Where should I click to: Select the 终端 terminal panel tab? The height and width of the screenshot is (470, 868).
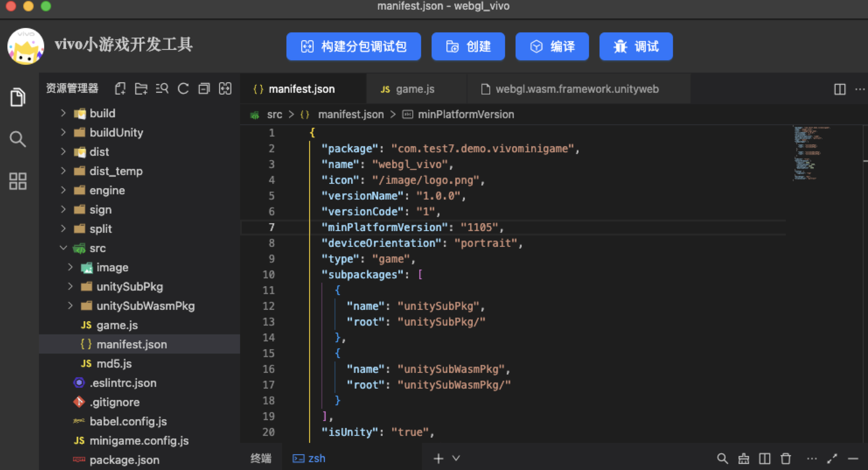coord(261,458)
